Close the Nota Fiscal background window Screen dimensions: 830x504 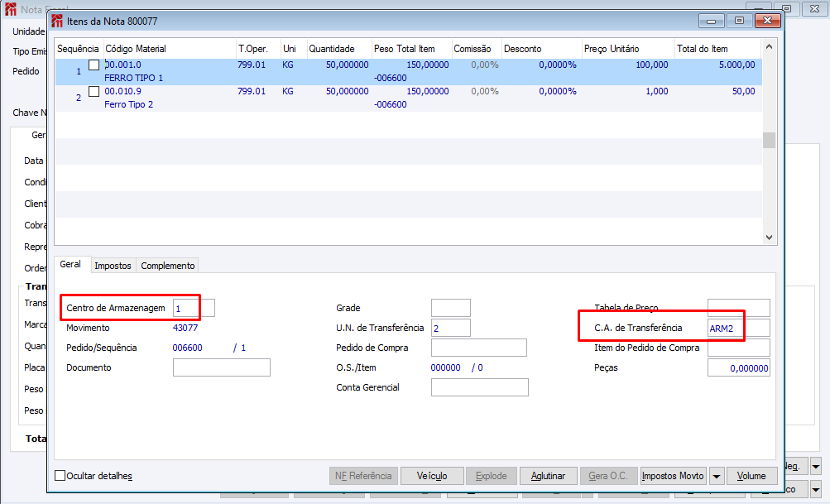click(814, 8)
